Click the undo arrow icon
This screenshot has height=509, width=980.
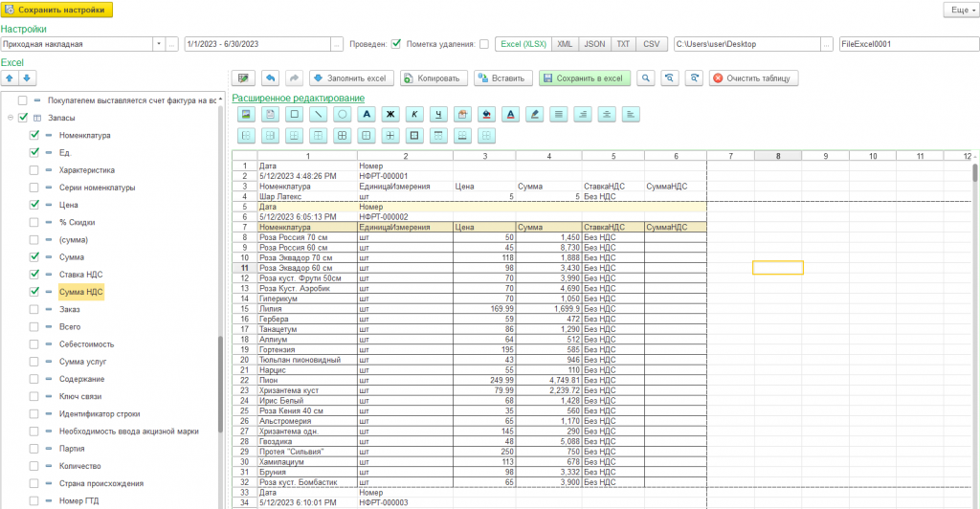point(270,77)
